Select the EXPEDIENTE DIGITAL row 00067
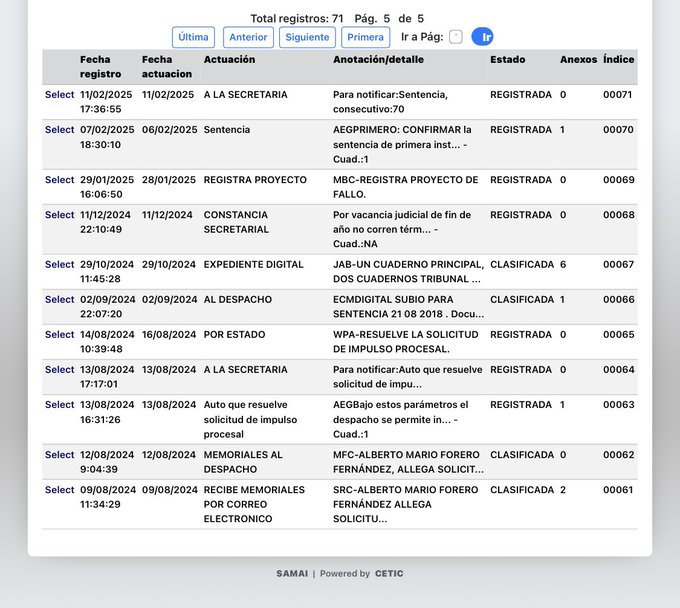The height and width of the screenshot is (608, 680). pyautogui.click(x=59, y=264)
